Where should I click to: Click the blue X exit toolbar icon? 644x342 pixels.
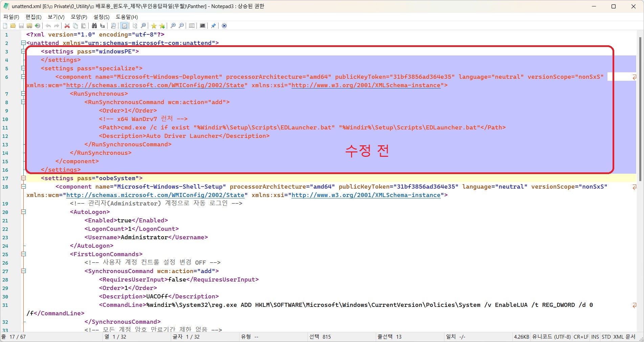224,26
